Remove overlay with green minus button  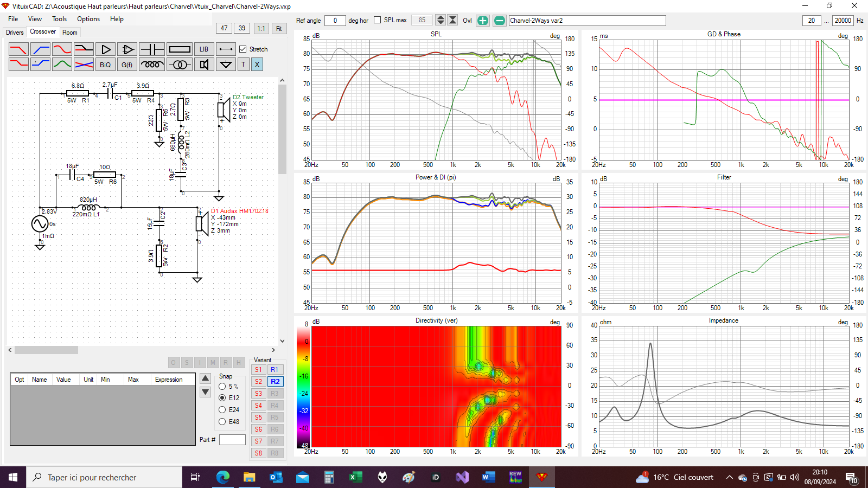click(500, 21)
